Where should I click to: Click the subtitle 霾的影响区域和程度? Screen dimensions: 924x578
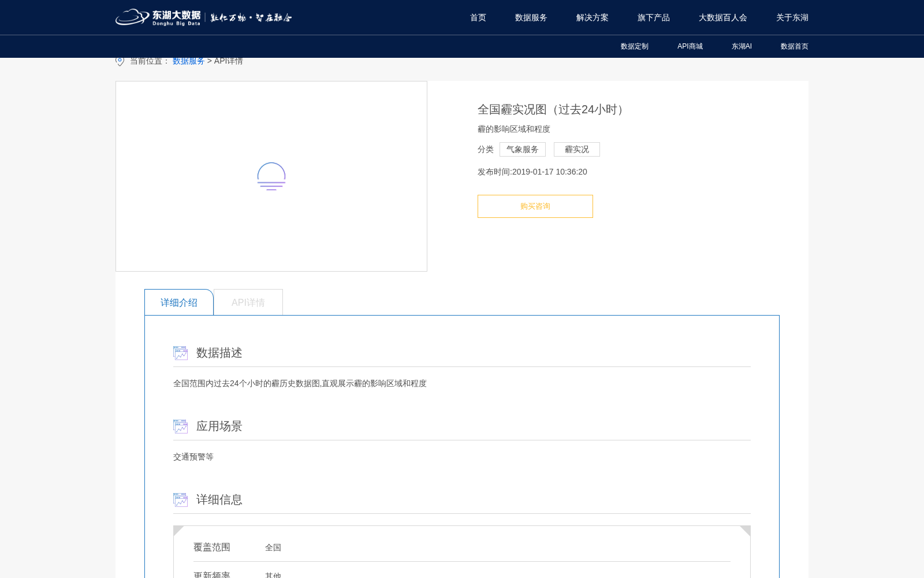[514, 129]
